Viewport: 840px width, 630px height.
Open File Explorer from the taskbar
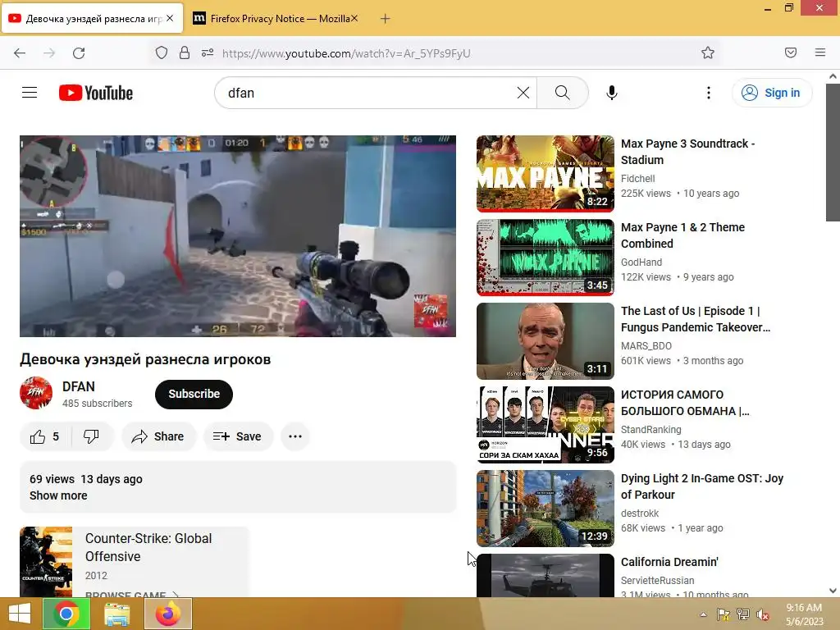coord(116,614)
